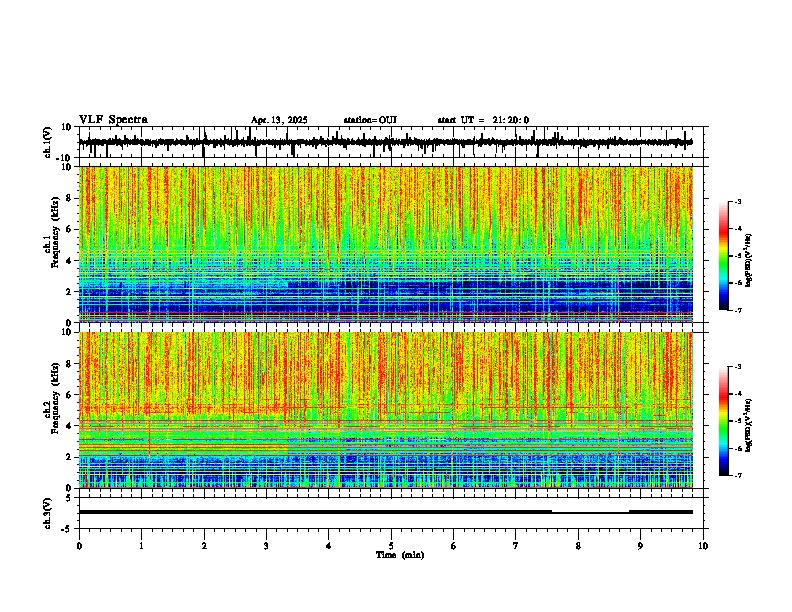
Task: Click the ch.2 "Frequency (kHz)" axis label
Action: click(x=56, y=398)
